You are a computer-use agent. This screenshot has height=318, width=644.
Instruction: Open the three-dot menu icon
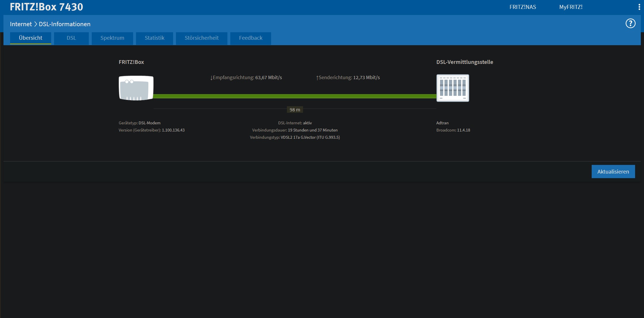(x=639, y=7)
